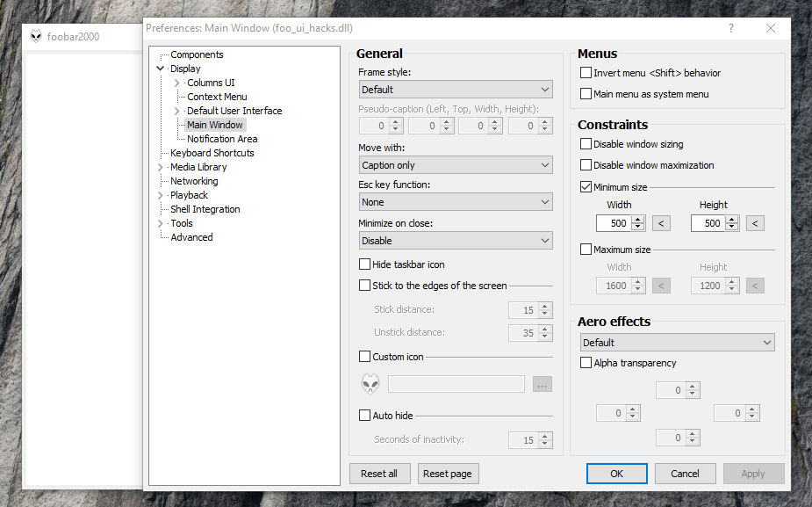The image size is (812, 507).
Task: Open the Move with dropdown
Action: click(456, 165)
